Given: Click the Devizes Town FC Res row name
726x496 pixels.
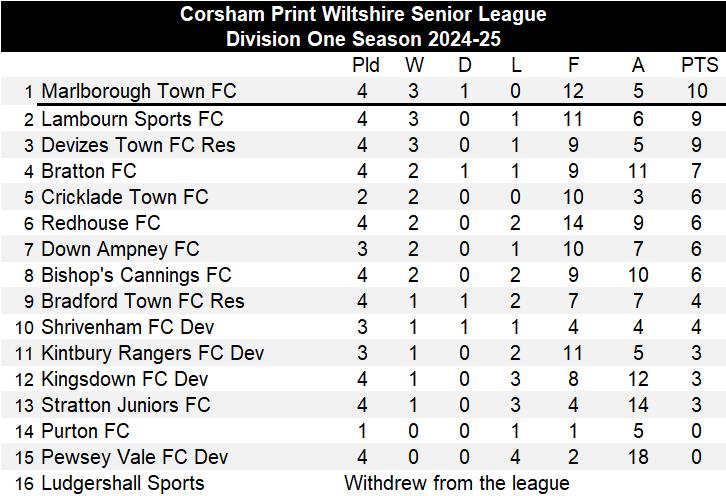Looking at the screenshot, I should pyautogui.click(x=138, y=145).
